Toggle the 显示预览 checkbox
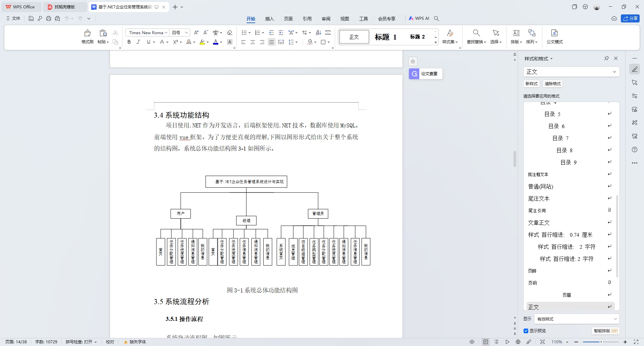 pyautogui.click(x=526, y=331)
